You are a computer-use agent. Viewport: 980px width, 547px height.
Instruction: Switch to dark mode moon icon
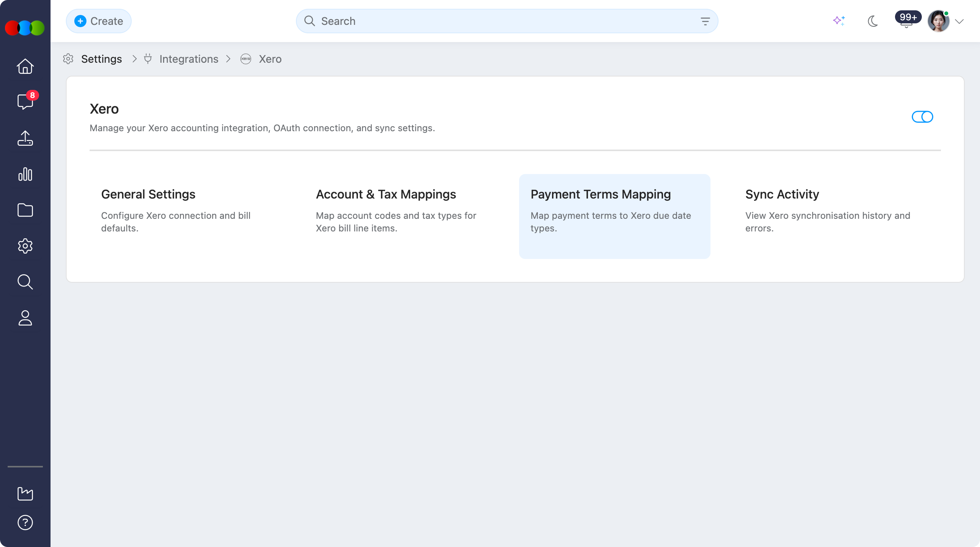coord(873,21)
